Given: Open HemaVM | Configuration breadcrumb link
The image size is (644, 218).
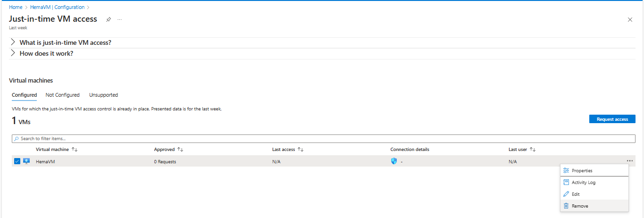Looking at the screenshot, I should 57,7.
